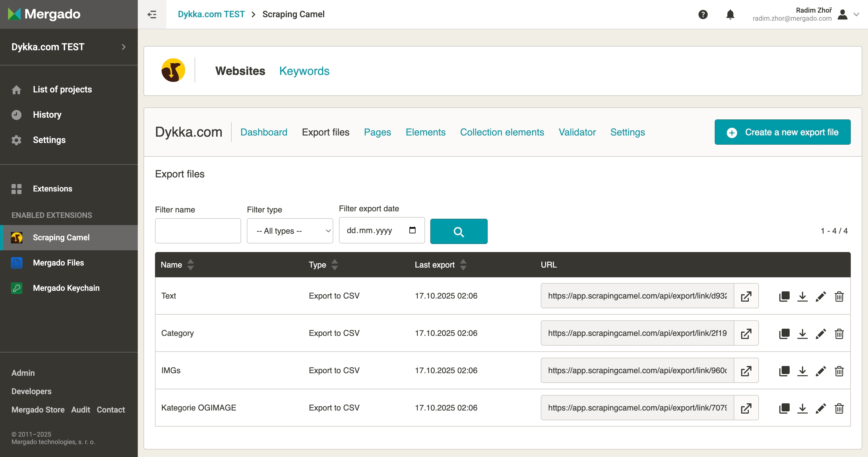Expand the user account menu chevron
Screen dimensions: 868x457
(x=856, y=14)
